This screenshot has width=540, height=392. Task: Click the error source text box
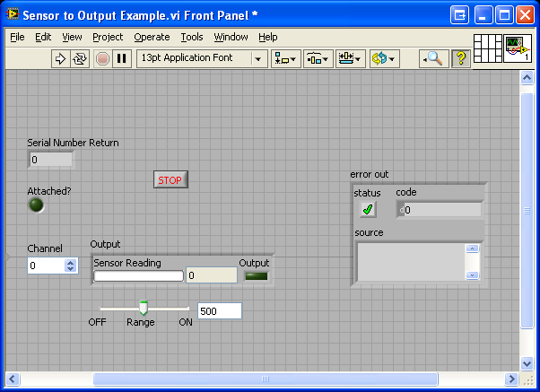pos(411,262)
